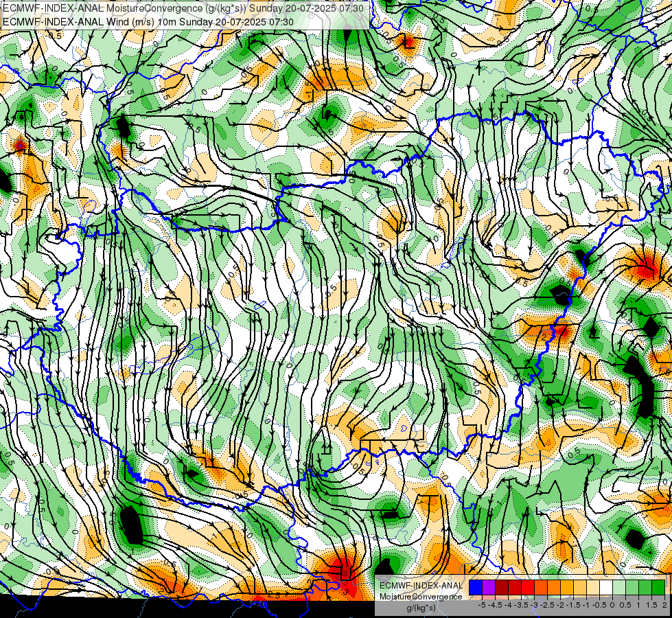The height and width of the screenshot is (618, 672).
Task: Click the legend value -2.5
Action: point(547,605)
